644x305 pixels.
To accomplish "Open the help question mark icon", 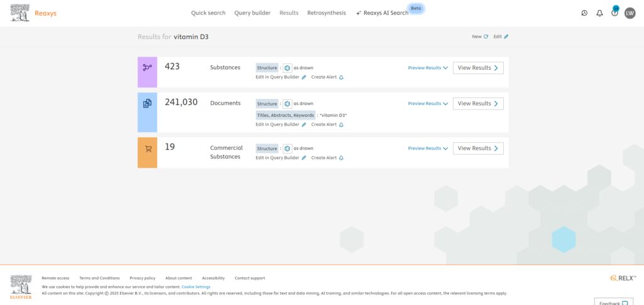I will pyautogui.click(x=614, y=13).
